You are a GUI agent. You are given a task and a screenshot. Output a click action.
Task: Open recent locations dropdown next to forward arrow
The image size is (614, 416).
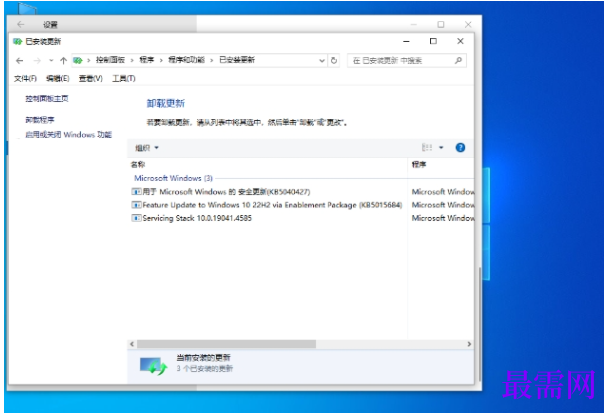[x=51, y=61]
